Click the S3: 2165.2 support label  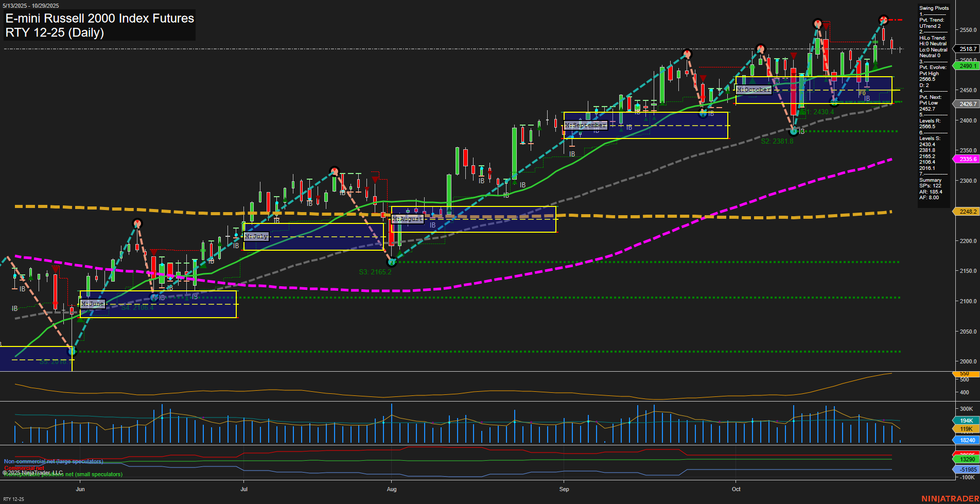point(375,271)
